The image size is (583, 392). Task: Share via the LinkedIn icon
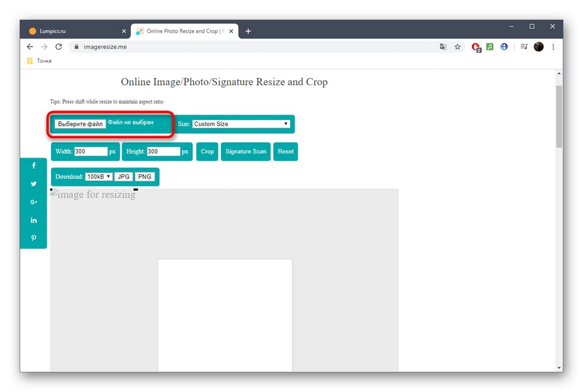pos(34,220)
